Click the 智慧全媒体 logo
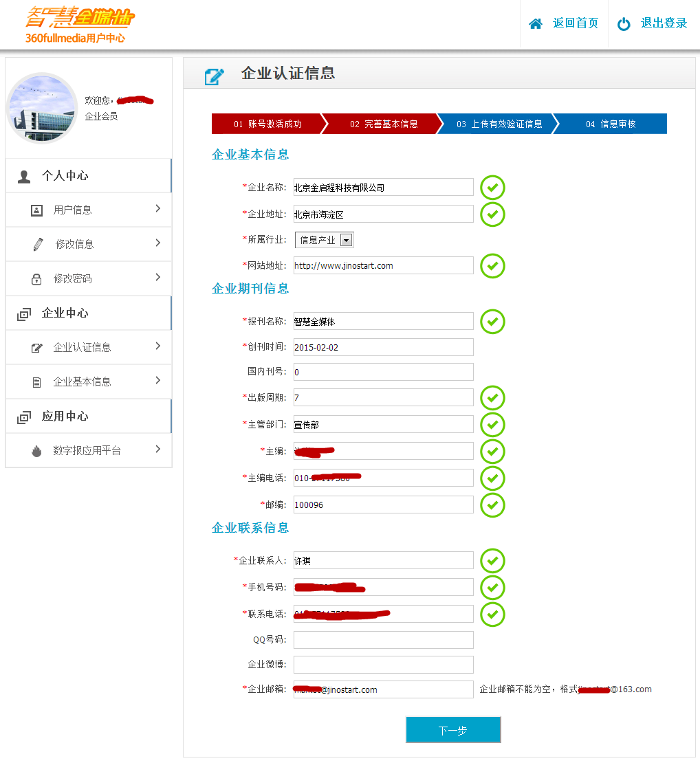Viewport: 700px width, 763px height. pos(80,24)
